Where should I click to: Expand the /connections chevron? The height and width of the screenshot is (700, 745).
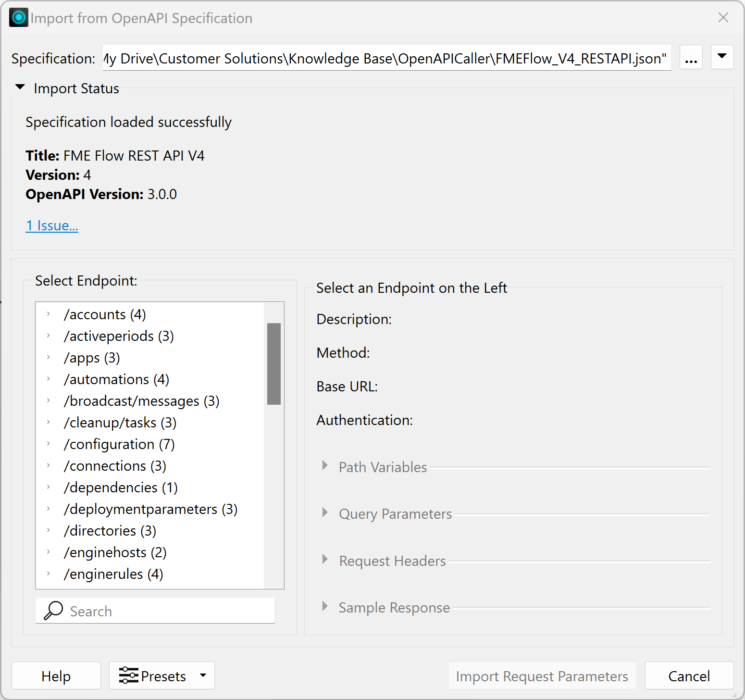(x=49, y=465)
